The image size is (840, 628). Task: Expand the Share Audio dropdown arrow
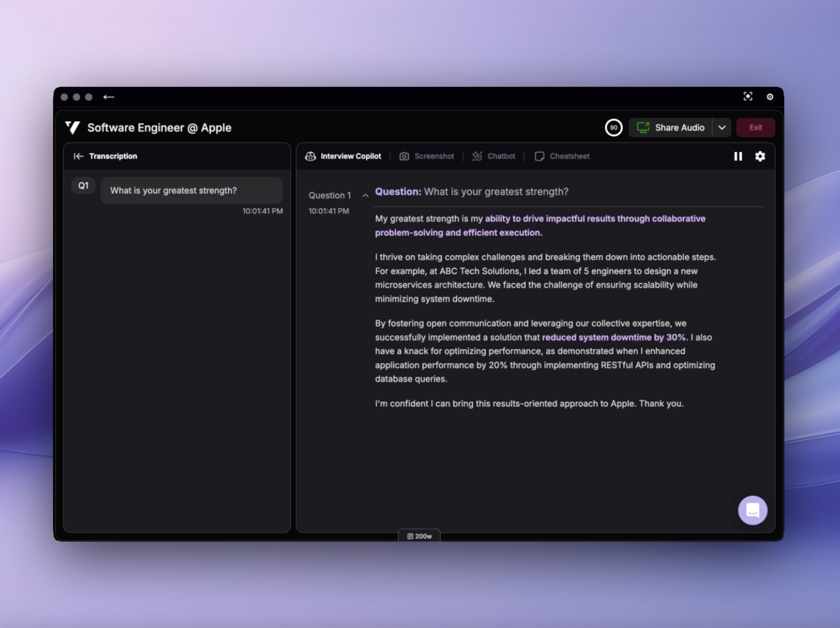click(721, 127)
